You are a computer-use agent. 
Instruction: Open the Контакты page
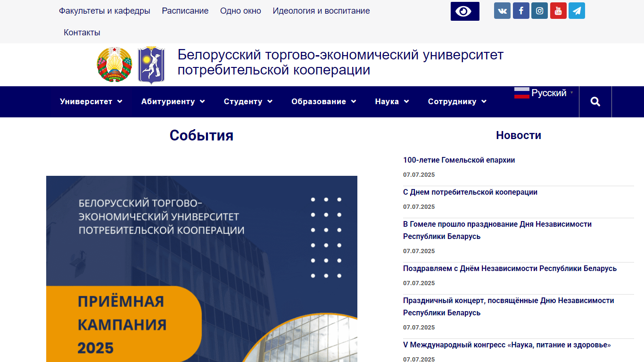tap(82, 33)
